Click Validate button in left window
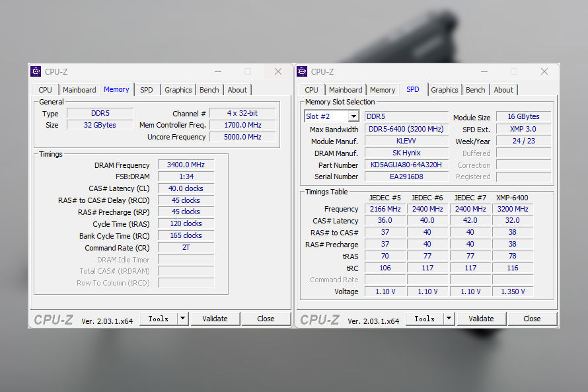The image size is (588, 392). 215,319
